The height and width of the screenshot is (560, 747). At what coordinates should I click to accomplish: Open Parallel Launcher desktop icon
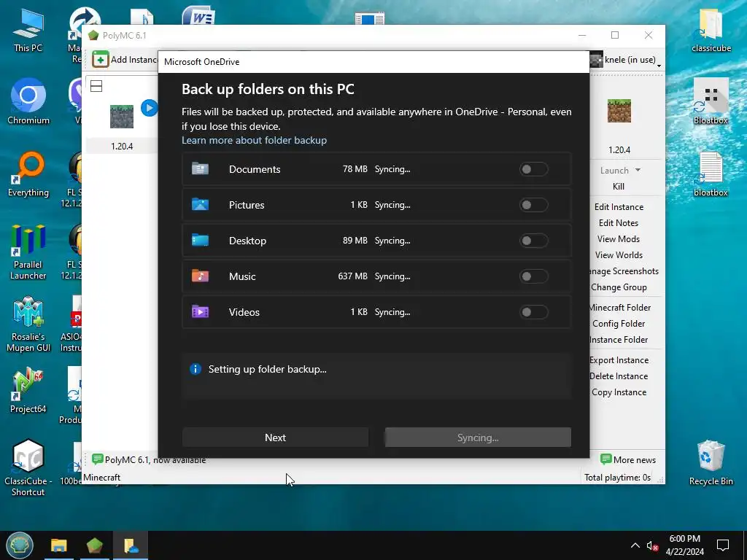[x=28, y=252]
